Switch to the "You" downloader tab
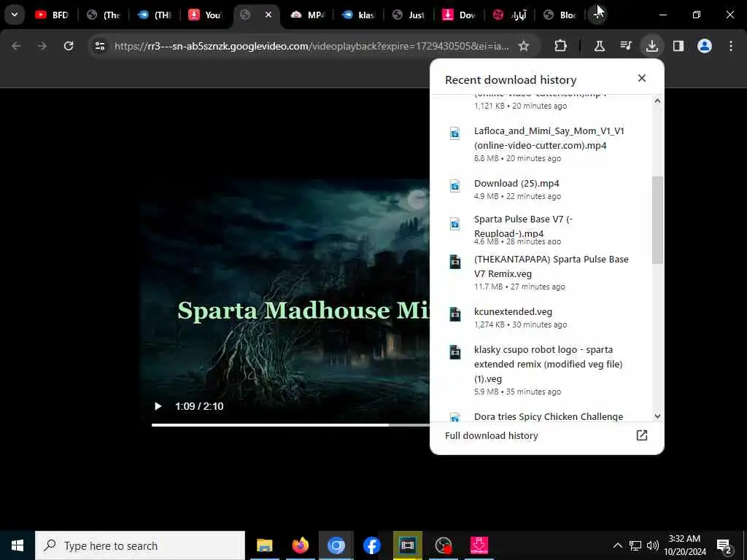The height and width of the screenshot is (560, 747). [x=205, y=15]
